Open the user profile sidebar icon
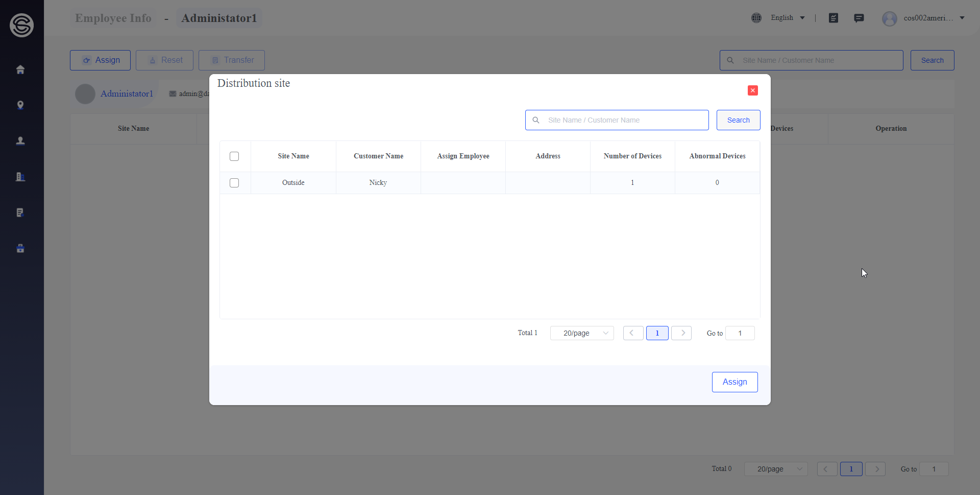This screenshot has height=495, width=980. (20, 141)
